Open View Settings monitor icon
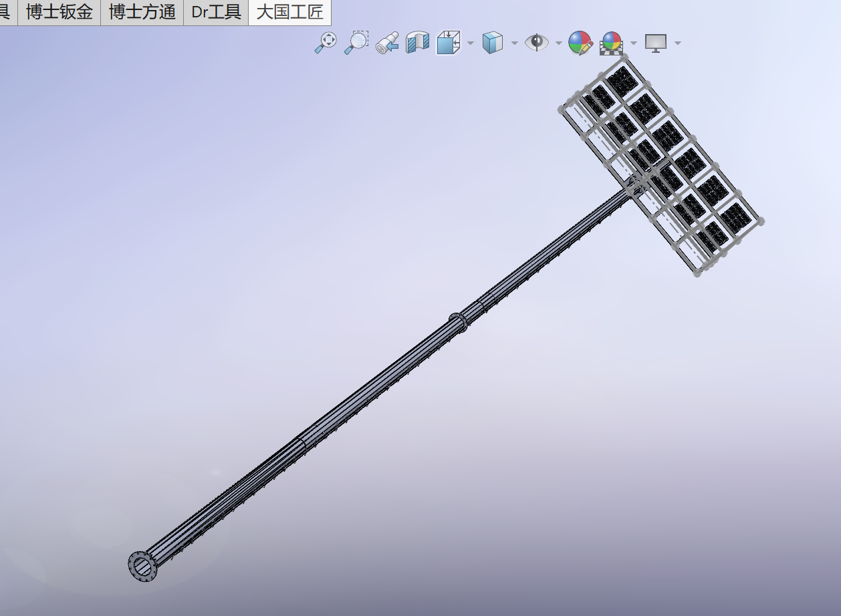This screenshot has height=616, width=841. [x=656, y=43]
